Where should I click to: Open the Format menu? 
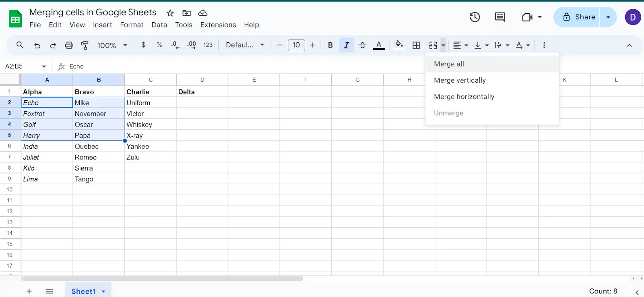coord(132,25)
